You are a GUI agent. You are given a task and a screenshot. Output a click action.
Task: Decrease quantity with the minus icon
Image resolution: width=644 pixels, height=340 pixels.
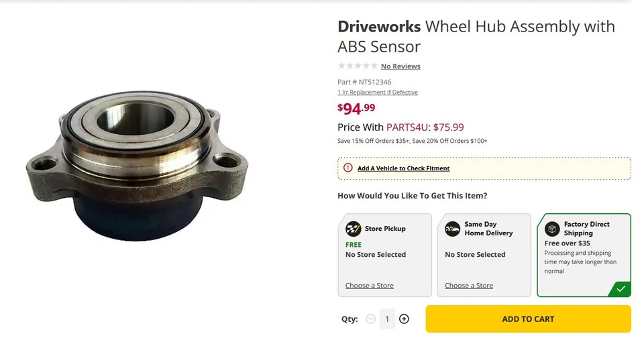370,319
